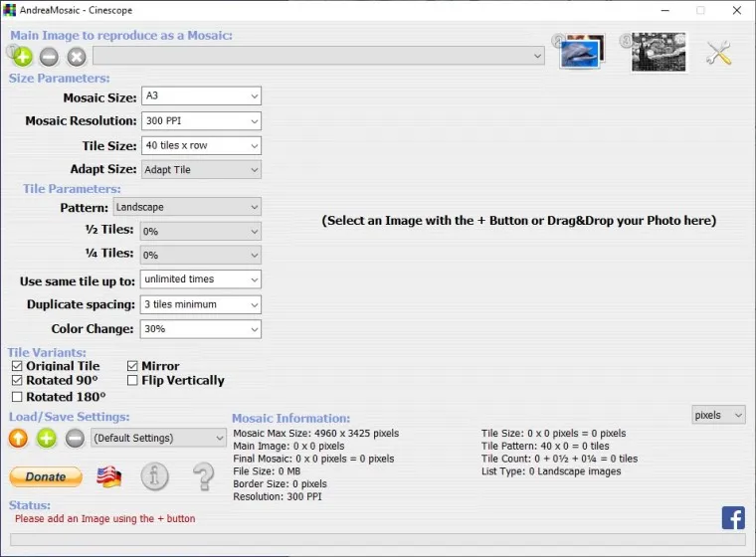
Task: Open Adapt Size dropdown
Action: click(202, 170)
